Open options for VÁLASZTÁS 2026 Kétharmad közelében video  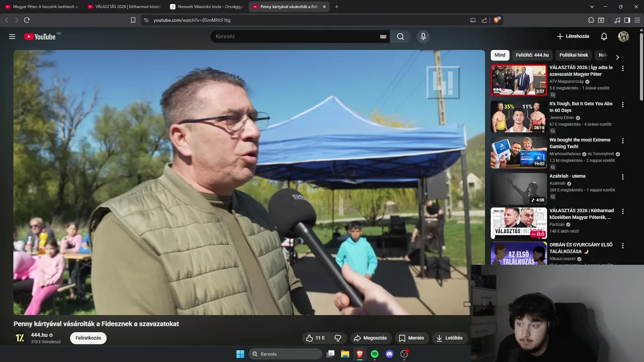623,212
